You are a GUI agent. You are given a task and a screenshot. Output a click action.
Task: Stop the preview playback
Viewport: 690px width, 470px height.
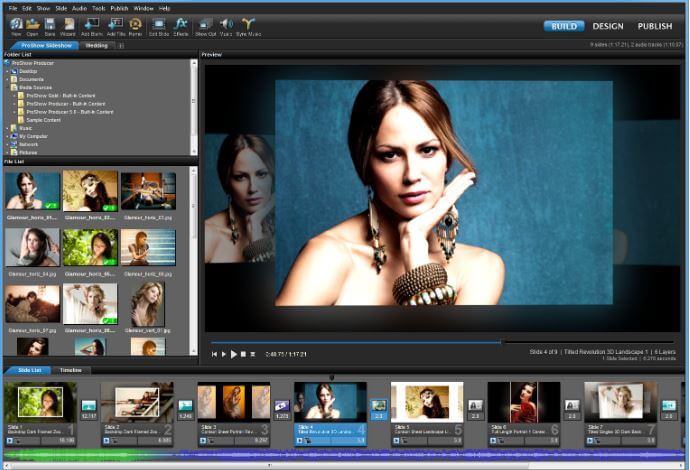tap(243, 354)
